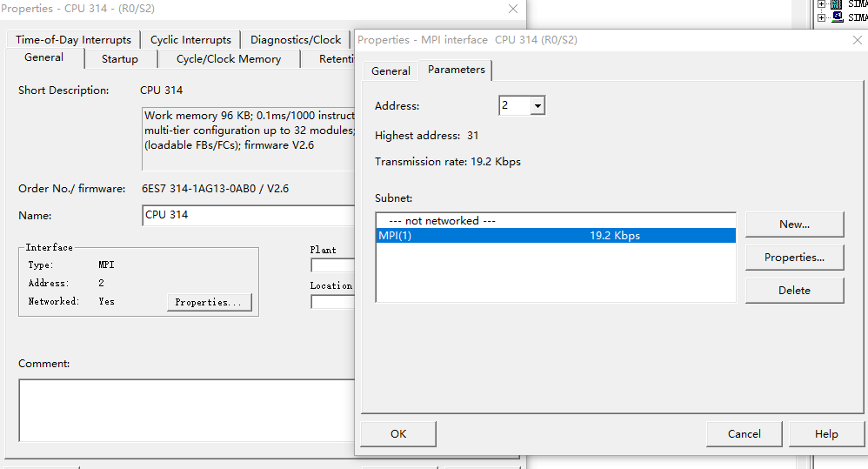This screenshot has height=469, width=868.
Task: Open the Startup tab
Action: [119, 58]
